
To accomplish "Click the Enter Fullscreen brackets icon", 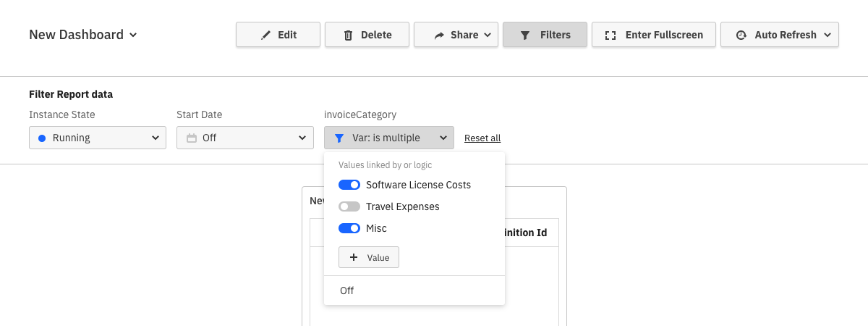I will tap(610, 35).
